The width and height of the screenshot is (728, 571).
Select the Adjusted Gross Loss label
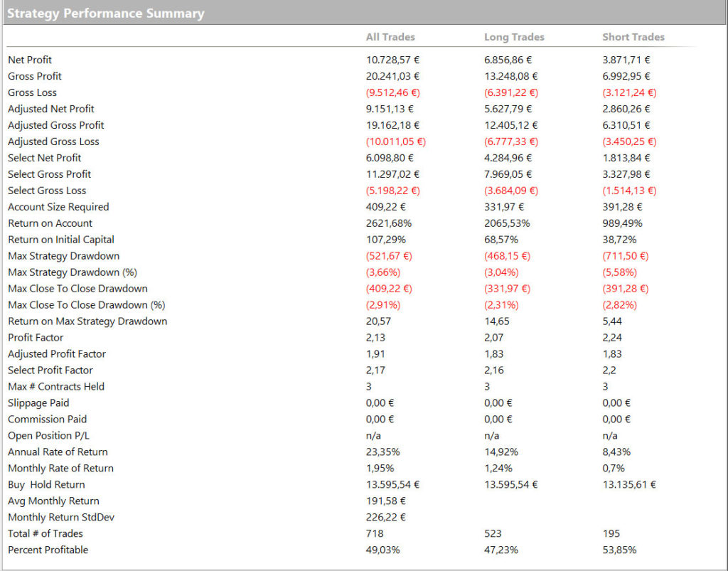tap(53, 142)
